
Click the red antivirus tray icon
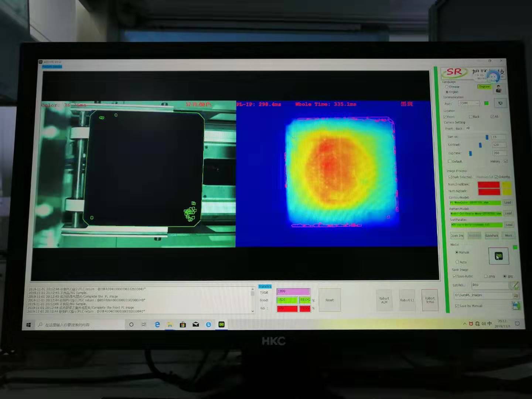pyautogui.click(x=471, y=324)
